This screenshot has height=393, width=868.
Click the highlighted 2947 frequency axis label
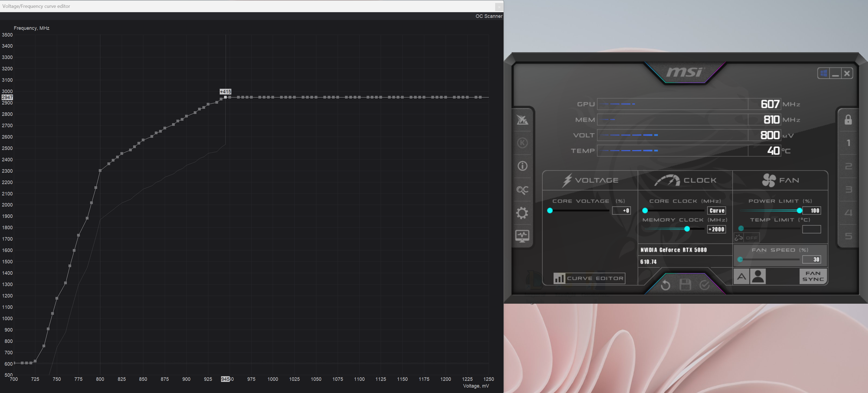(7, 97)
